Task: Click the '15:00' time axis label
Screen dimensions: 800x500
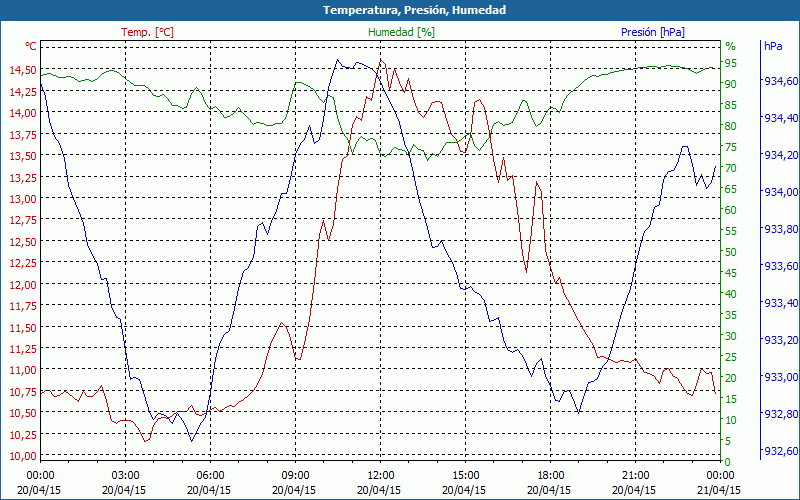Action: (466, 476)
